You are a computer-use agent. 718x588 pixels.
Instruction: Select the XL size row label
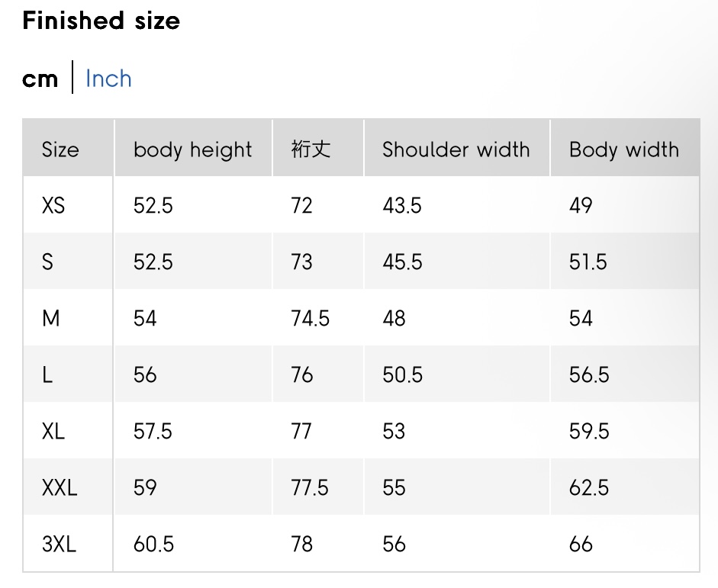click(53, 432)
